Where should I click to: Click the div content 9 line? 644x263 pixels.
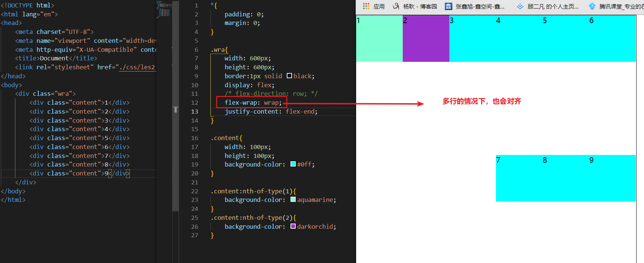click(x=79, y=173)
